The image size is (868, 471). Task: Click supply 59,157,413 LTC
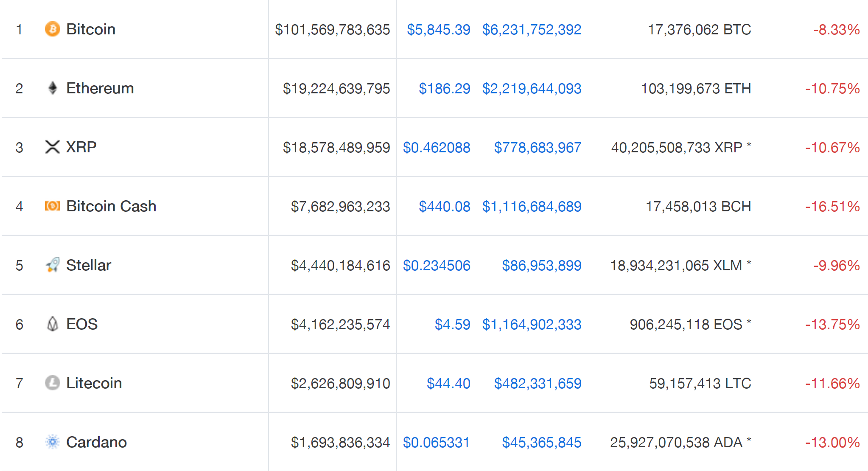coord(700,383)
